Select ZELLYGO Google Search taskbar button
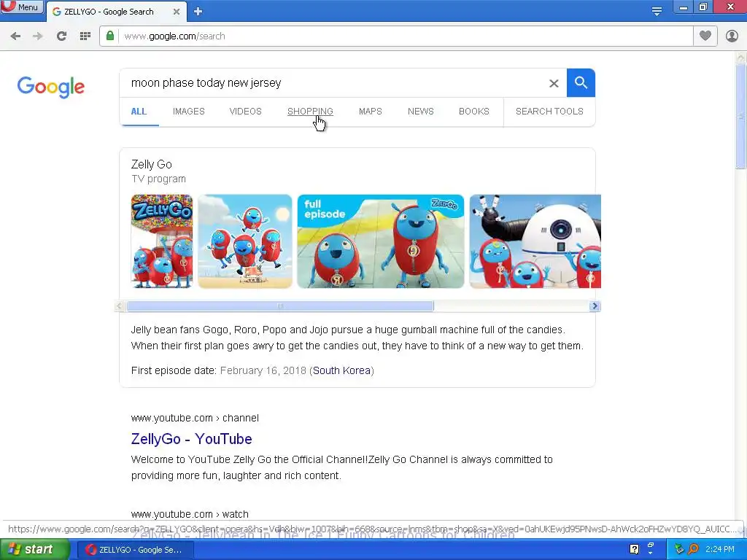Image resolution: width=747 pixels, height=560 pixels. tap(134, 550)
